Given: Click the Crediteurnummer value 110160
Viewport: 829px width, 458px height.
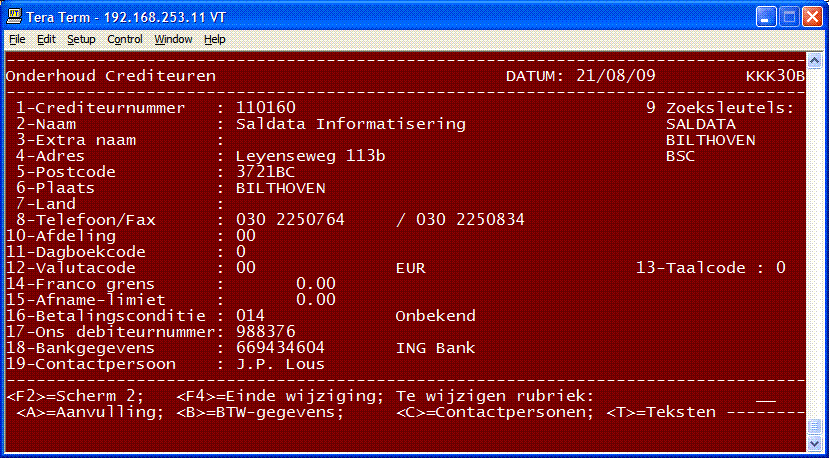Looking at the screenshot, I should [265, 108].
